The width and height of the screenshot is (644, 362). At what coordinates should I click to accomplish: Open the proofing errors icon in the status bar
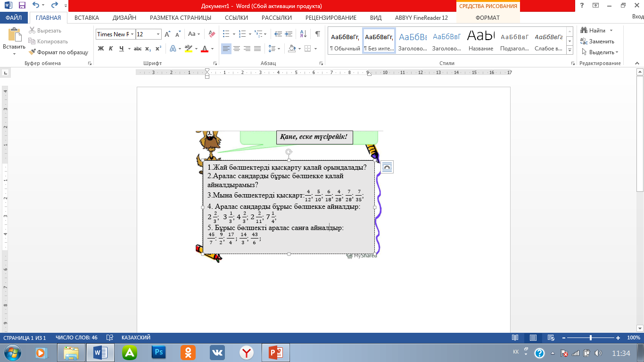[110, 338]
